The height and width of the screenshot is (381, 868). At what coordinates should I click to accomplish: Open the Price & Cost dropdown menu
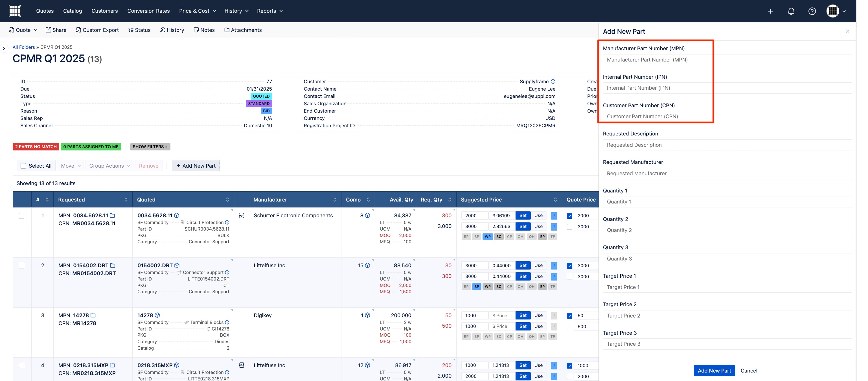pos(198,11)
